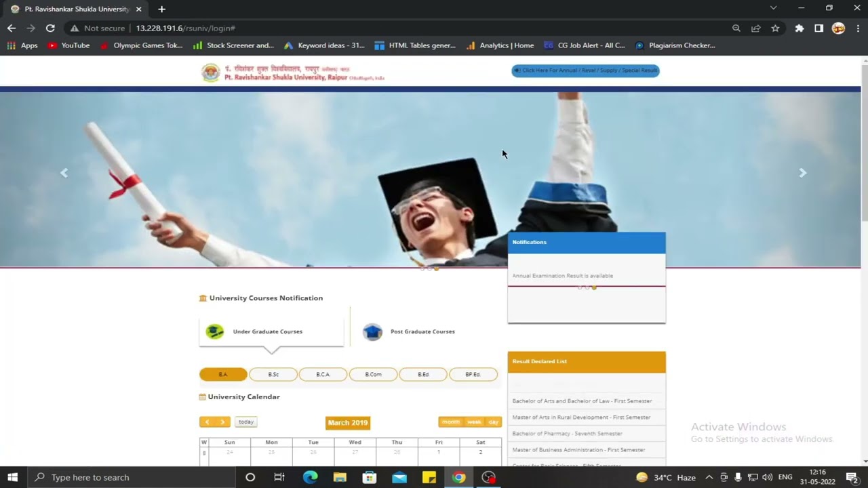Open the Analytics | Home bookmark
This screenshot has width=868, height=488.
click(500, 45)
